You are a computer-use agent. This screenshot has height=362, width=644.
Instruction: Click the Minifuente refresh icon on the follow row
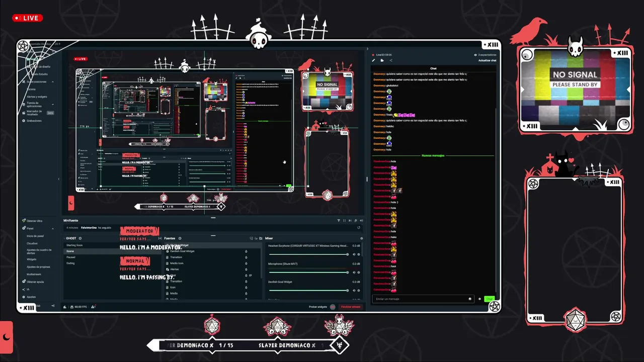(x=359, y=228)
